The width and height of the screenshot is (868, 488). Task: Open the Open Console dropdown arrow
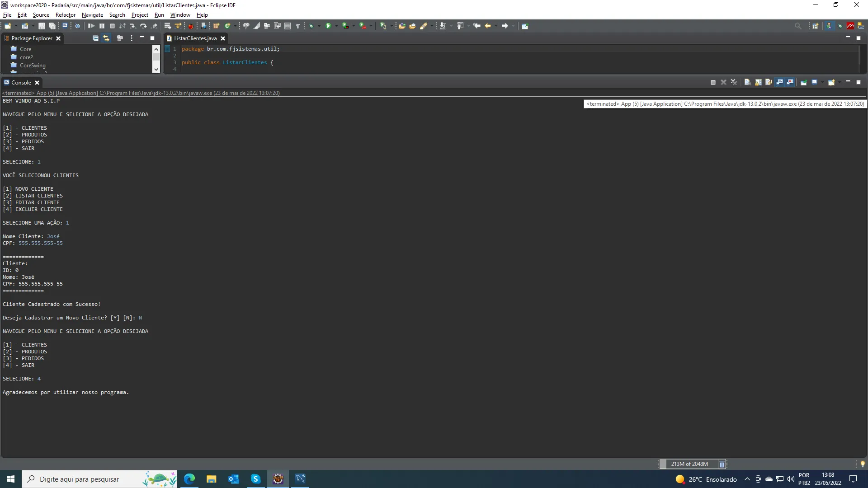coord(839,82)
